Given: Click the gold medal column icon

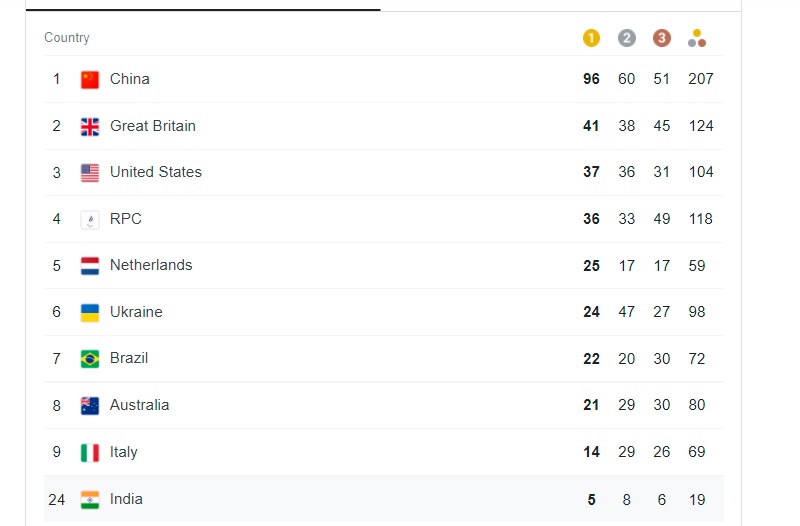Looking at the screenshot, I should 591,38.
